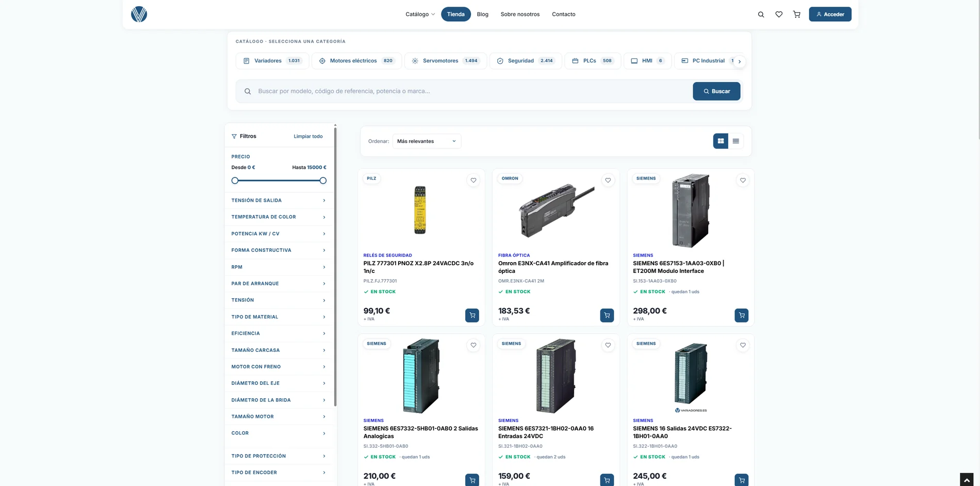Expand RPM filter
This screenshot has width=980, height=486.
279,267
